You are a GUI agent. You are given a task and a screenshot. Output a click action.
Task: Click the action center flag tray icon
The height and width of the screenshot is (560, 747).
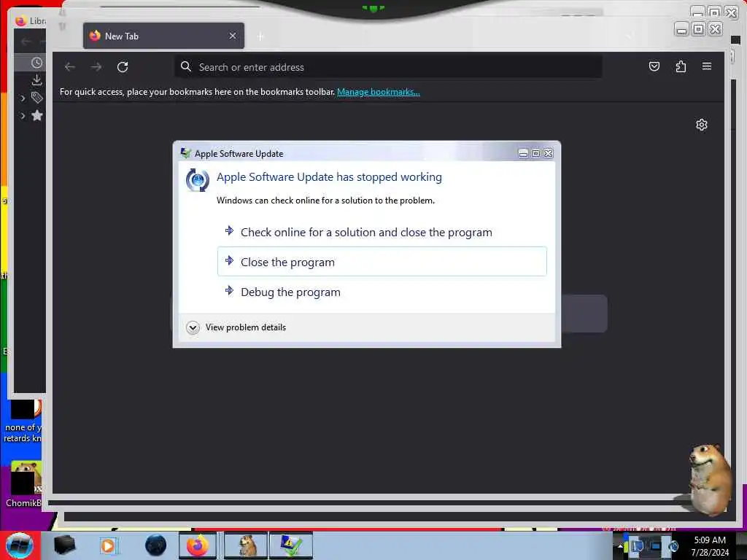[637, 546]
